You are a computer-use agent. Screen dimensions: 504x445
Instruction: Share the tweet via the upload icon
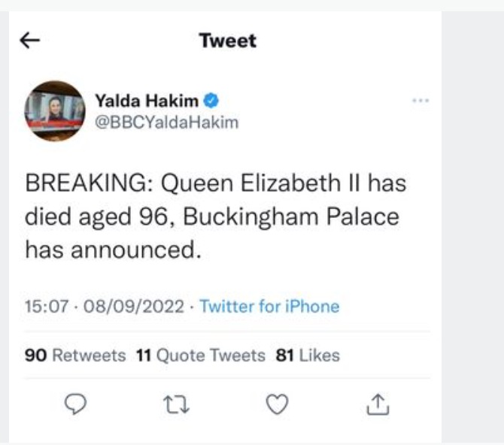point(376,404)
